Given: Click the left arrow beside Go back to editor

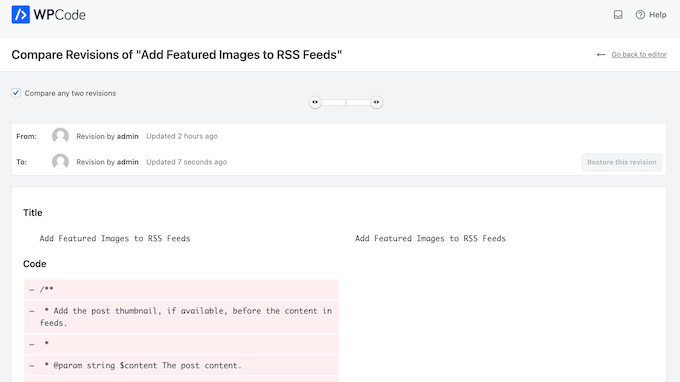Looking at the screenshot, I should 601,55.
